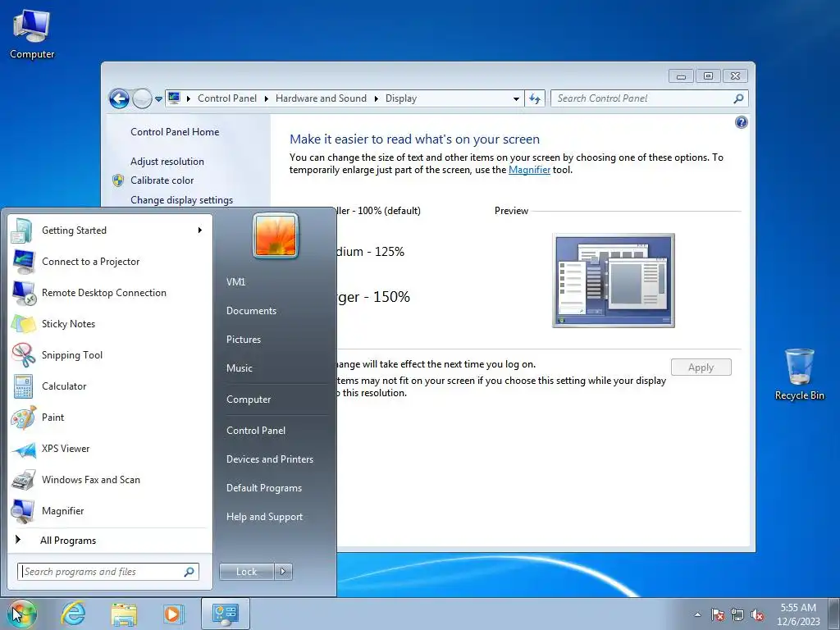The width and height of the screenshot is (840, 630).
Task: Open Calibrate color link
Action: coord(162,180)
